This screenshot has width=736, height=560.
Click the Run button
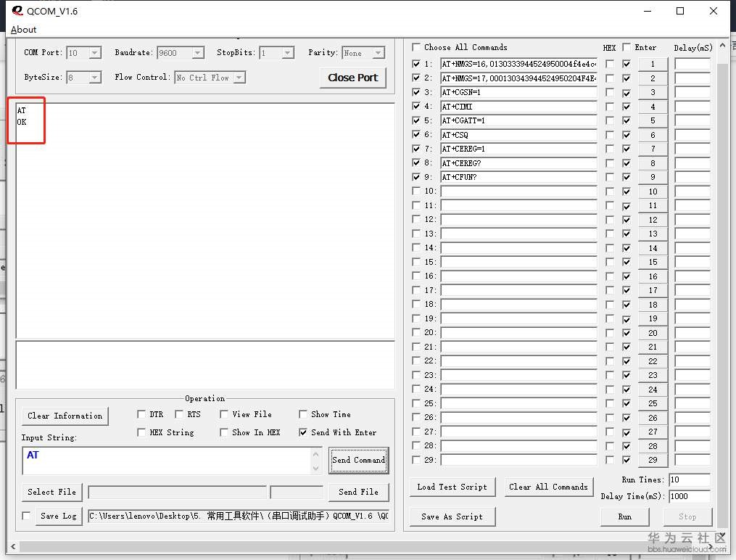point(625,516)
